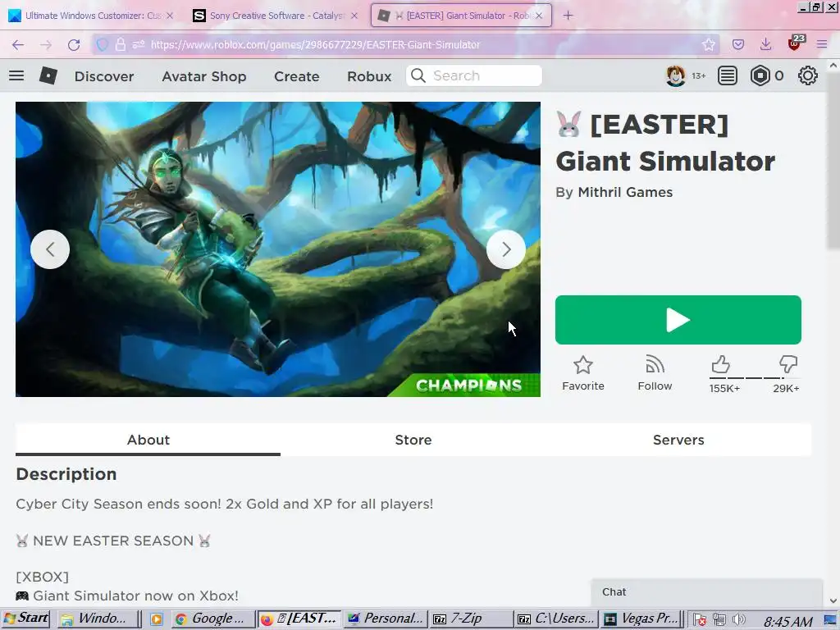
Task: Click the URL address bar
Action: coord(407,44)
